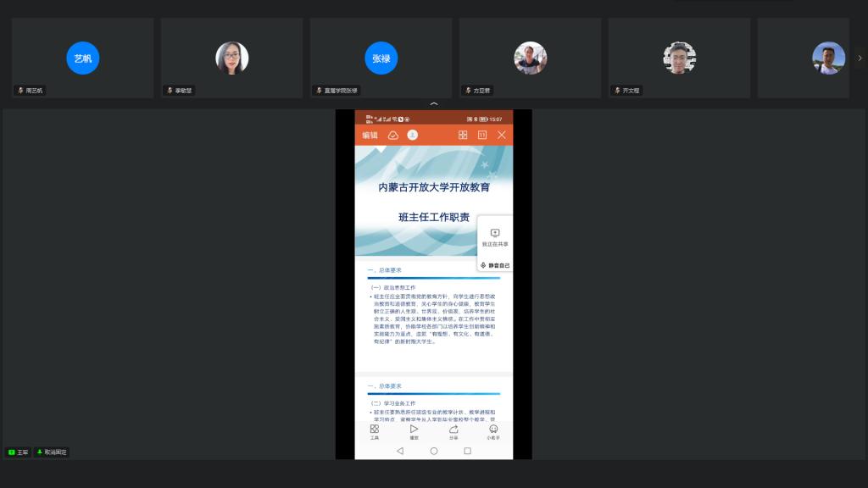Image resolution: width=868 pixels, height=488 pixels.
Task: Tap the page layout icon beside the close X
Action: click(x=482, y=135)
